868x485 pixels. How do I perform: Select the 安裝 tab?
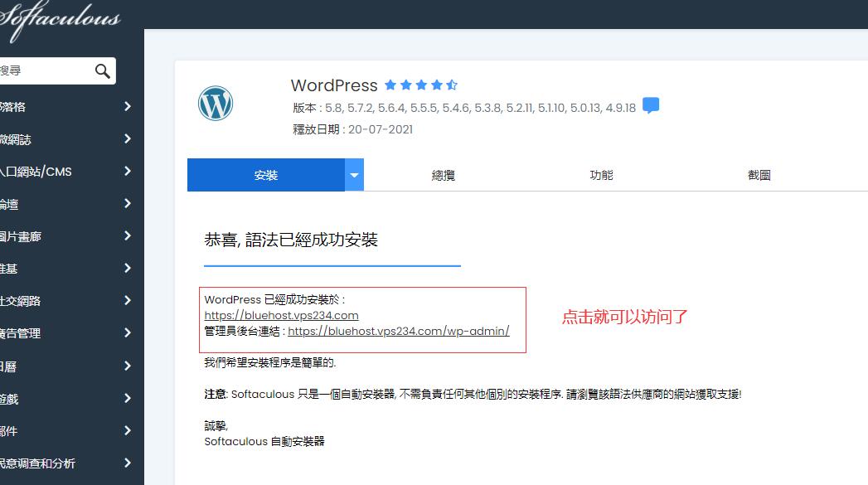point(266,175)
